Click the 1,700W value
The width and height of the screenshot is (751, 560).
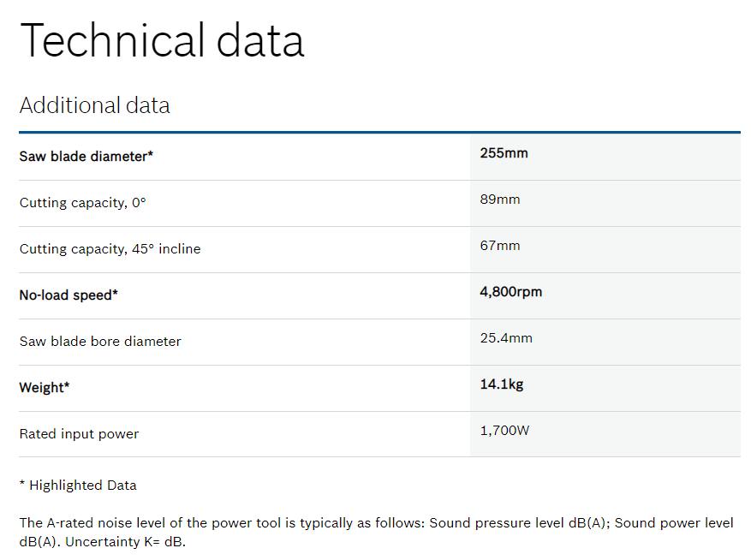pos(504,431)
